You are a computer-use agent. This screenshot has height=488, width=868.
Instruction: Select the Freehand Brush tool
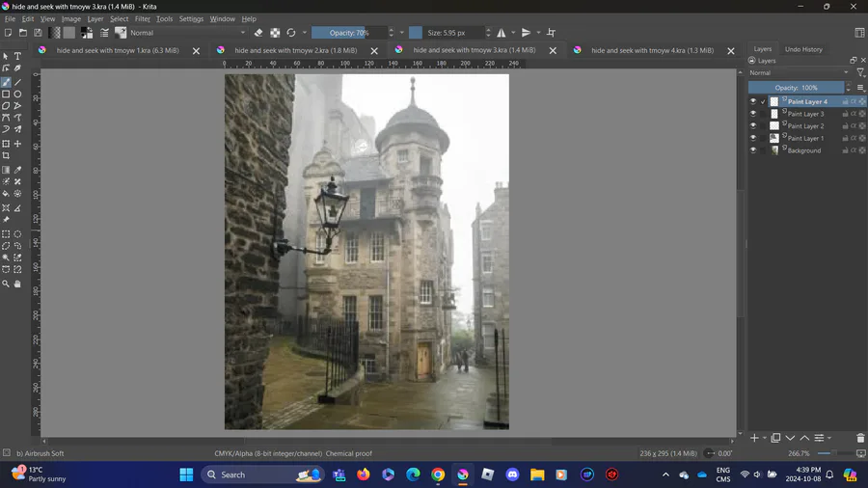coord(6,82)
